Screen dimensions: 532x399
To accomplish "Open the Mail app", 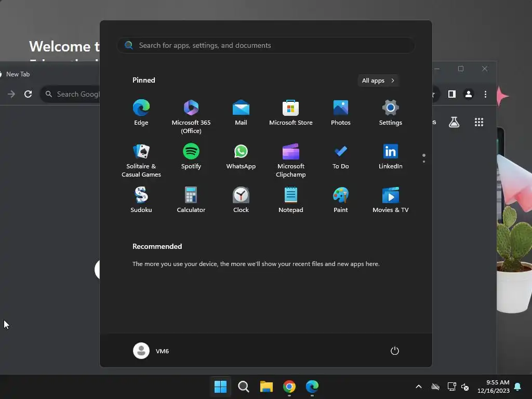I will (x=241, y=113).
